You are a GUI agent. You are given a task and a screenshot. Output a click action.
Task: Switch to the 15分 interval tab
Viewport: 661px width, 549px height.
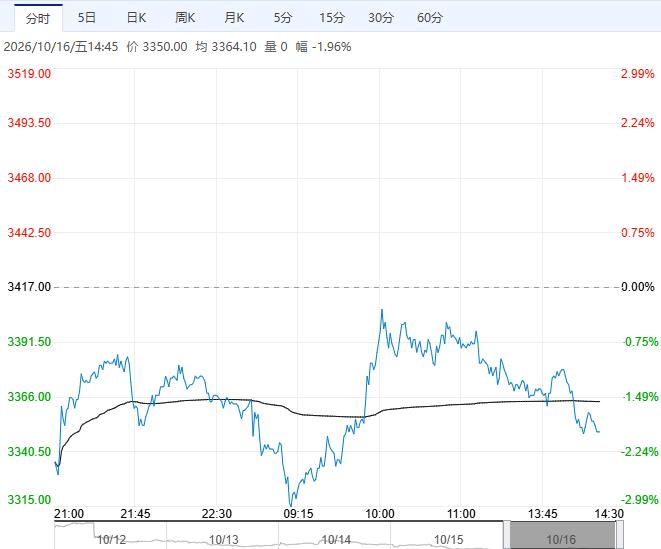pos(332,18)
